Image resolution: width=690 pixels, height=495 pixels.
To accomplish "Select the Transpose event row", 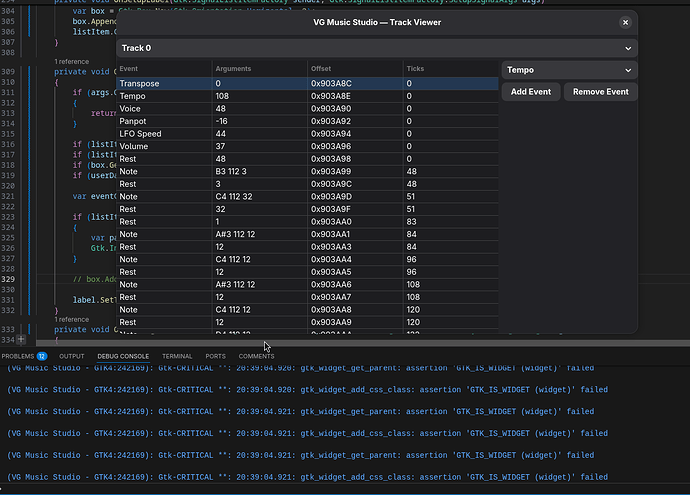I will pos(307,84).
